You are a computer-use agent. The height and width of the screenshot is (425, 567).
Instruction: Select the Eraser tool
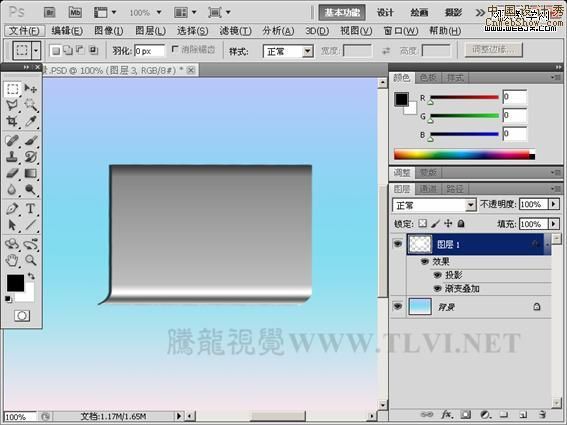click(12, 173)
